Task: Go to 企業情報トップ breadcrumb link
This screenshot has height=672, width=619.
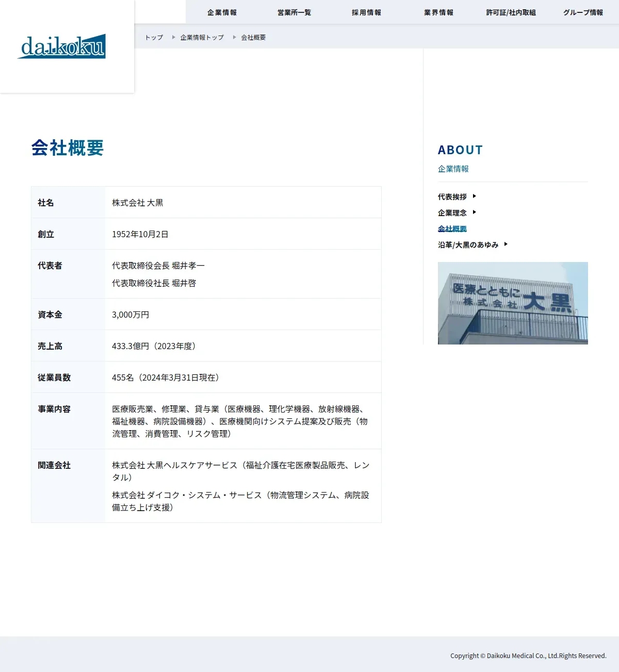Action: click(x=202, y=37)
